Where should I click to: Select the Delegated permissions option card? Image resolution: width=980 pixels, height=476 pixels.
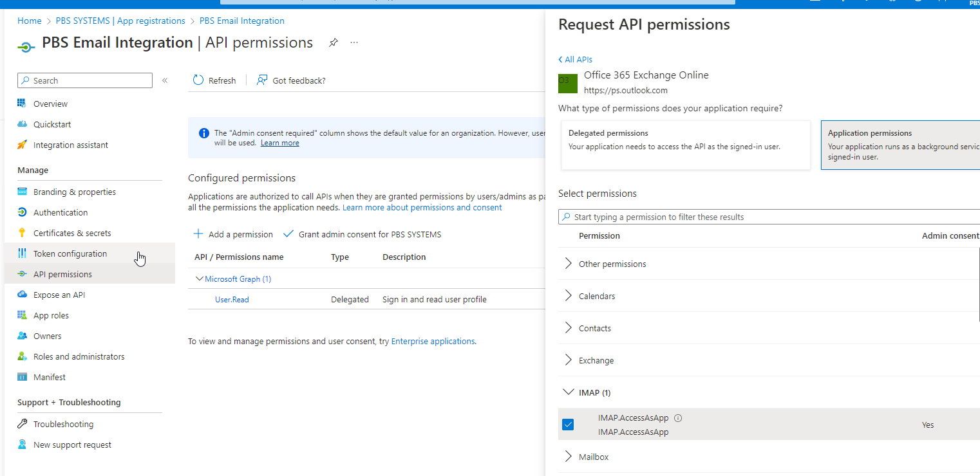pos(686,145)
